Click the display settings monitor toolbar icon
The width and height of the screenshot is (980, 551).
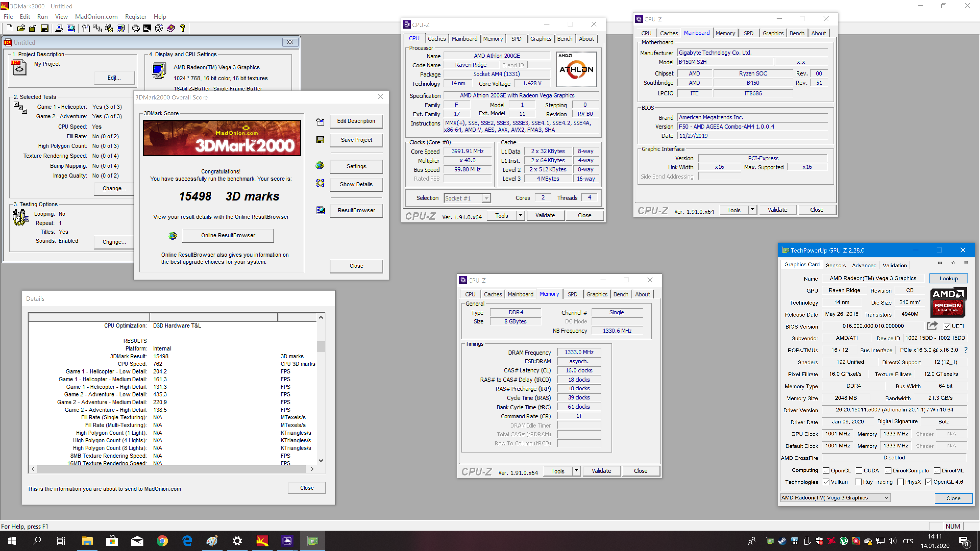click(121, 28)
